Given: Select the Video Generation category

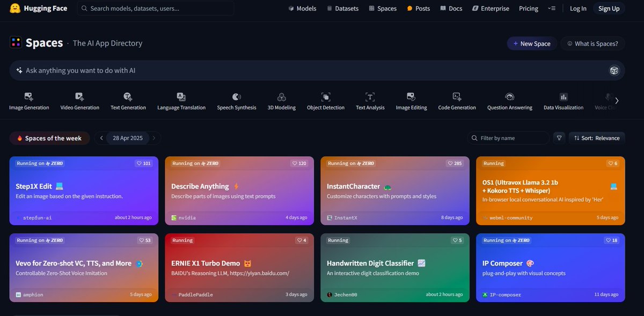Looking at the screenshot, I should (x=79, y=101).
